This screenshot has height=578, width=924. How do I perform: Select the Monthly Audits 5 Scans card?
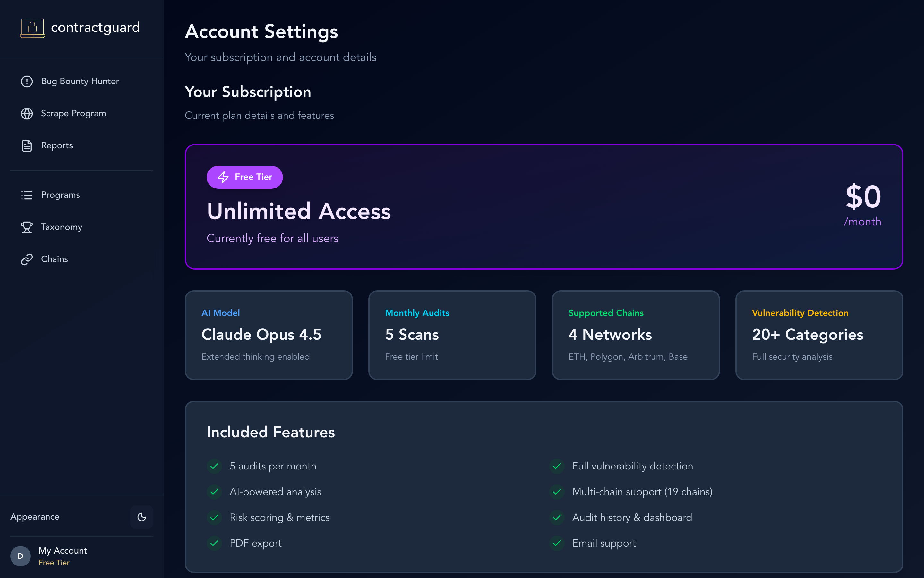tap(452, 335)
